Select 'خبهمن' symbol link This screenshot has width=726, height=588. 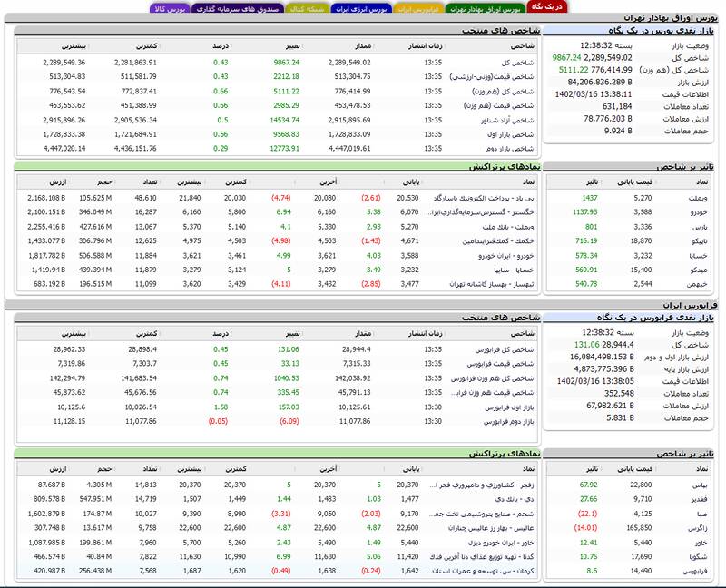[x=700, y=284]
